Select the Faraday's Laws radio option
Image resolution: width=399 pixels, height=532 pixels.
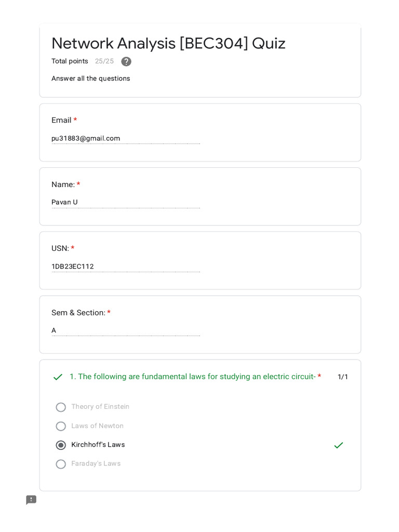tap(61, 464)
